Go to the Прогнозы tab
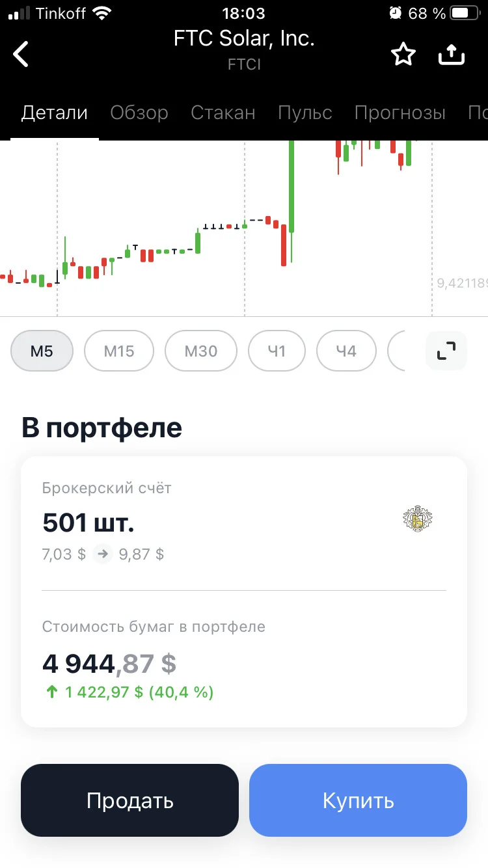 point(400,113)
